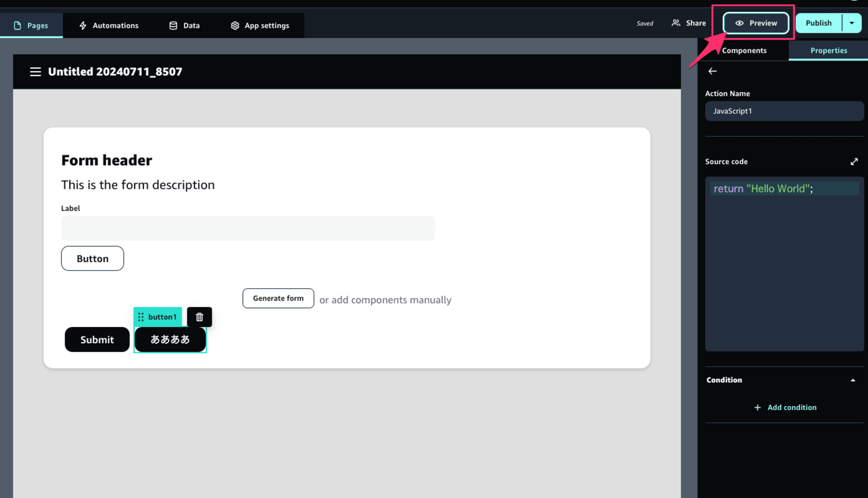Click into the Label text input

(248, 228)
